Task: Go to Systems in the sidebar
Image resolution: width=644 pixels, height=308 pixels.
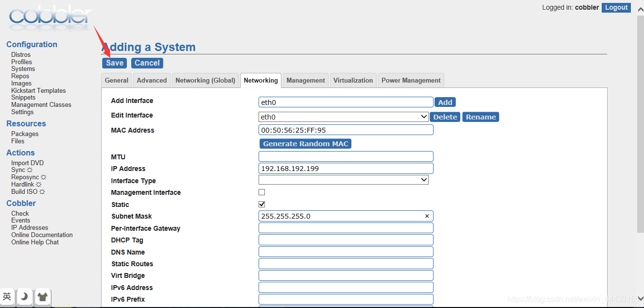Action: click(x=23, y=69)
